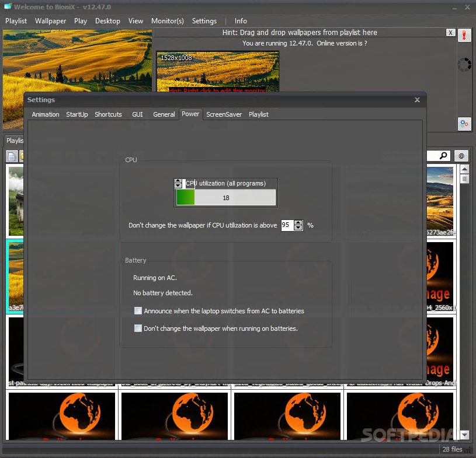The image size is (476, 458).
Task: Open the Wallpaper menu
Action: point(50,21)
